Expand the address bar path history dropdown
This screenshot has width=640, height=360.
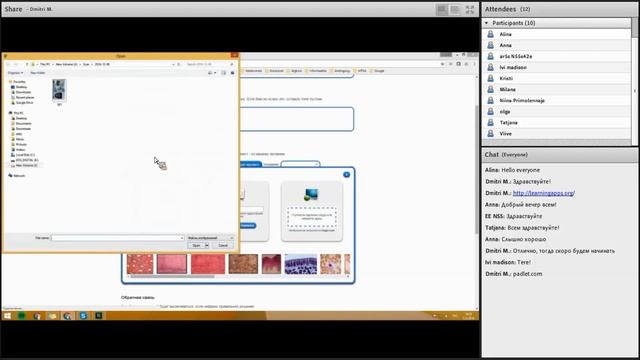tap(173, 64)
